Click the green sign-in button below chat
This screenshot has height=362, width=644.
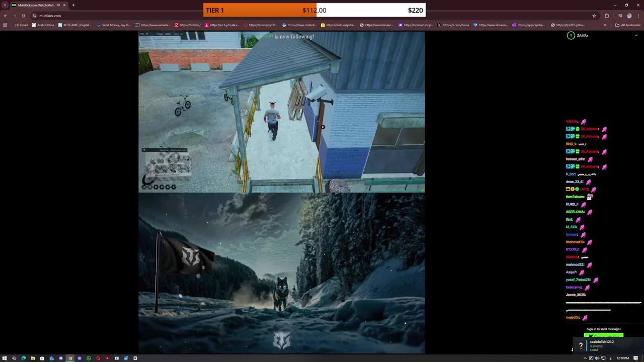click(604, 335)
